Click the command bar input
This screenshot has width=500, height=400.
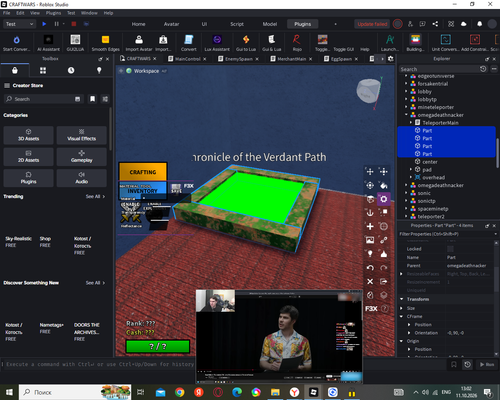(x=100, y=364)
